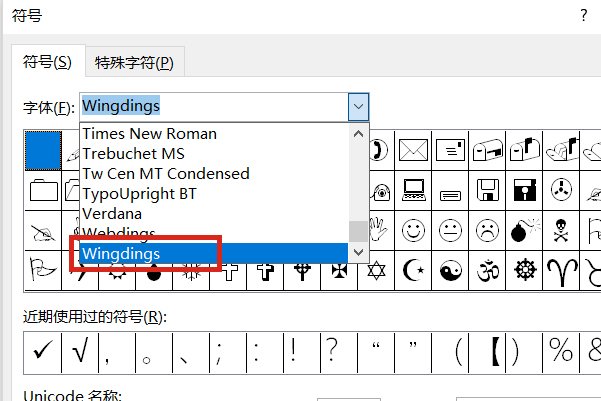Insert recent opening parenthesis symbol

click(450, 353)
